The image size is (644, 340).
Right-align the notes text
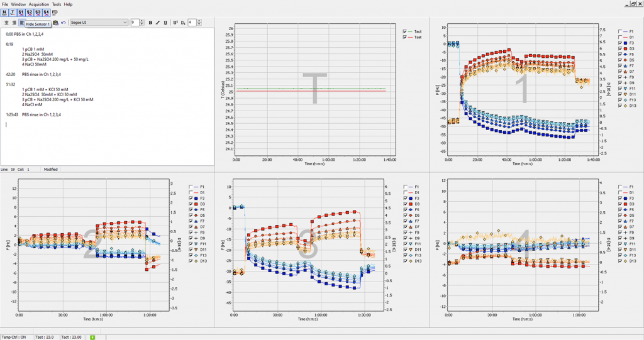pyautogui.click(x=14, y=23)
